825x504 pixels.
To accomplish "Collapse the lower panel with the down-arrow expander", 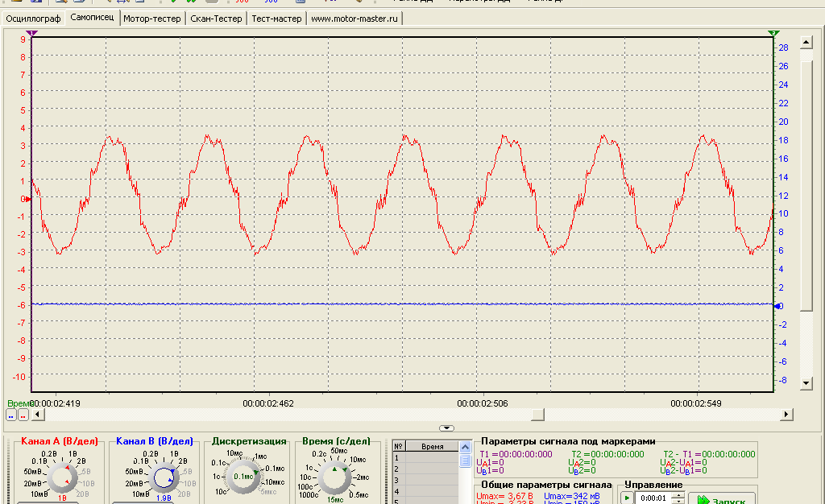I will 446,428.
